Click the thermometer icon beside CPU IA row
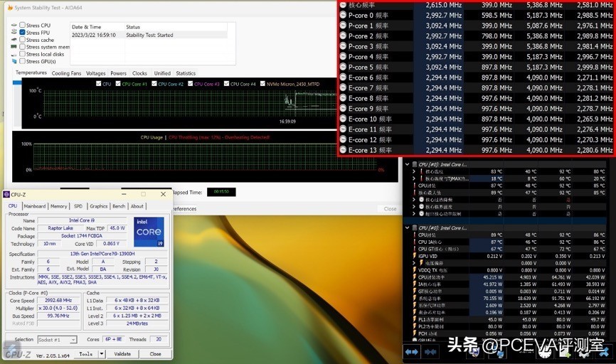Viewport: 616px width, 364px height. pos(415,242)
